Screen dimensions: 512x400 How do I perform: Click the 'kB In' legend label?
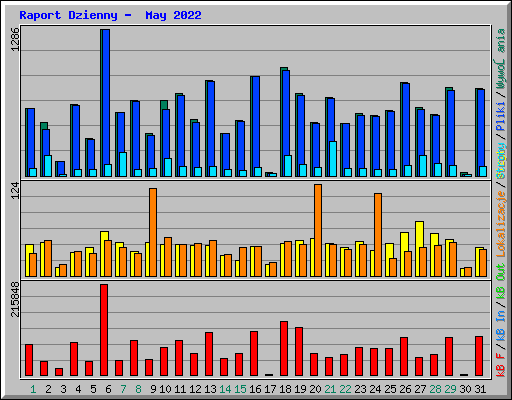[501, 325]
